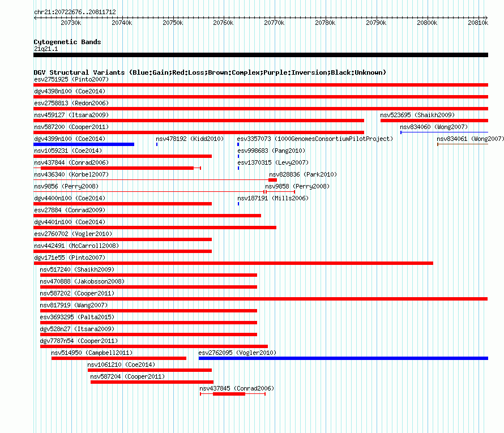Select the dgv7787n54 (Cooper2011) label

[x=79, y=341]
